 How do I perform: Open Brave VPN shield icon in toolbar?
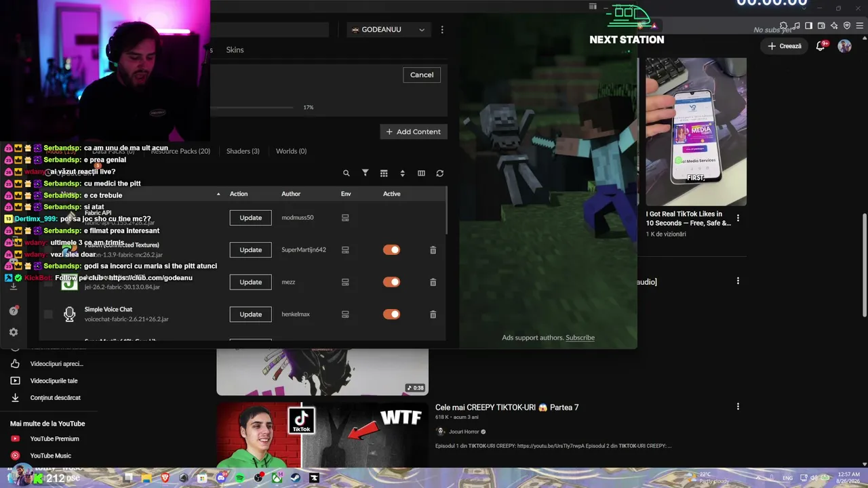(x=846, y=26)
